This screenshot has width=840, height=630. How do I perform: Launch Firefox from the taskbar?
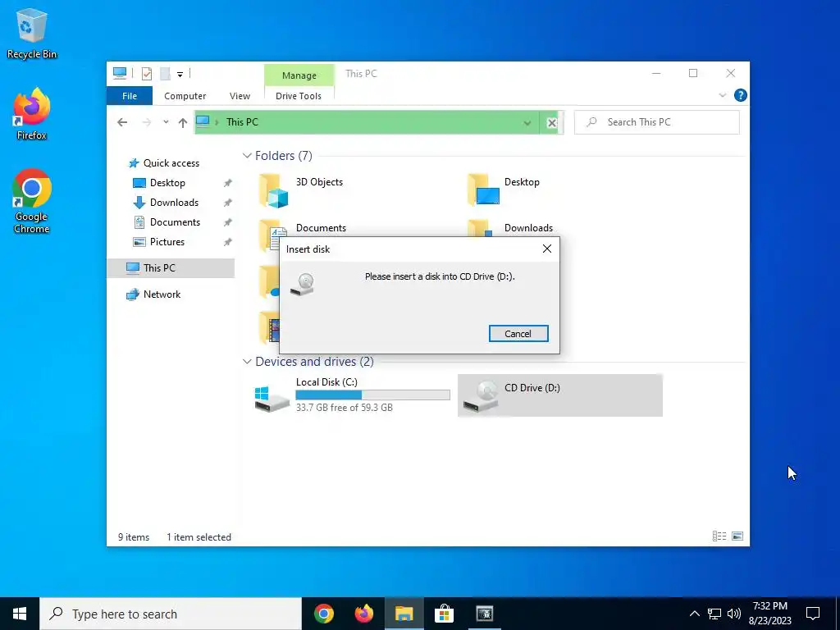tap(364, 614)
